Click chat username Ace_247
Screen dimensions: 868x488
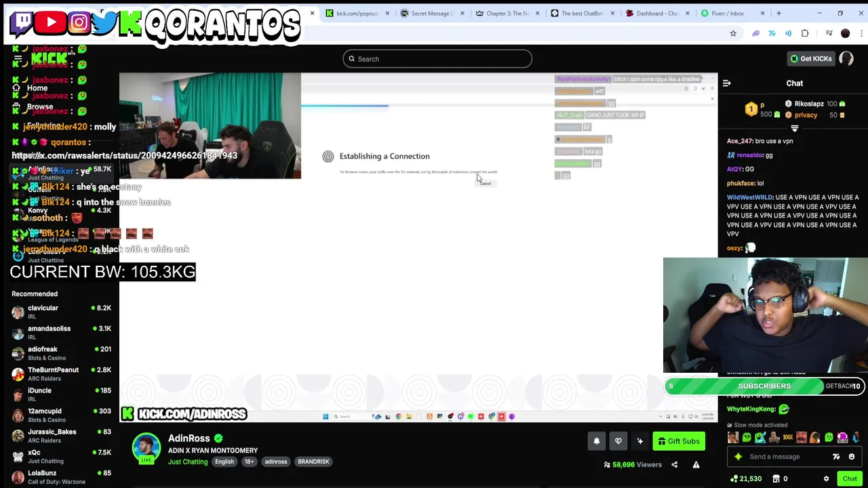740,141
